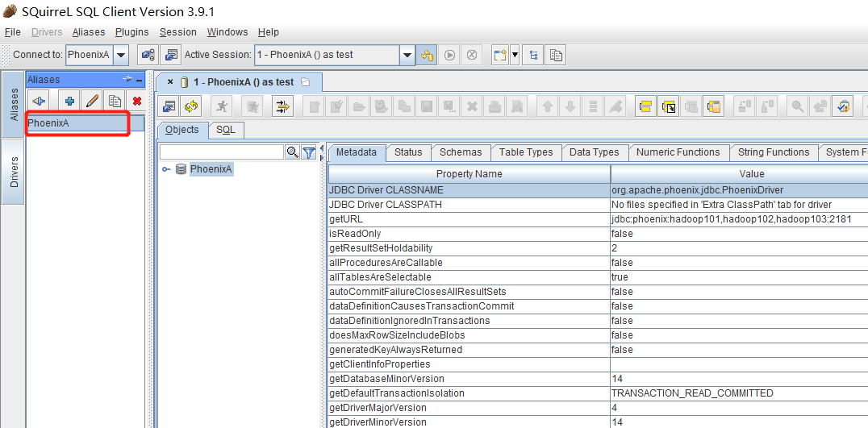This screenshot has height=428, width=868.
Task: Click the greyed up arrow icon in session toolbar
Action: tap(548, 106)
